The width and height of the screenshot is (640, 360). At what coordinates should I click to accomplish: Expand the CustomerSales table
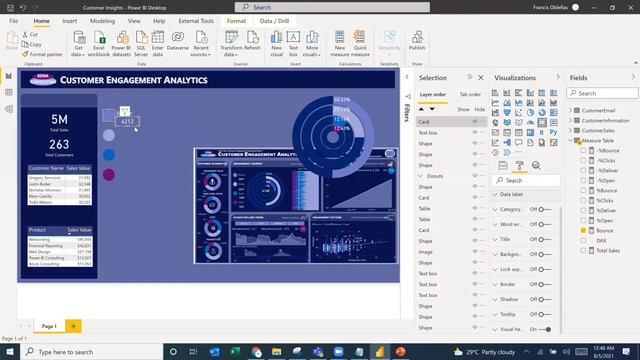point(571,131)
